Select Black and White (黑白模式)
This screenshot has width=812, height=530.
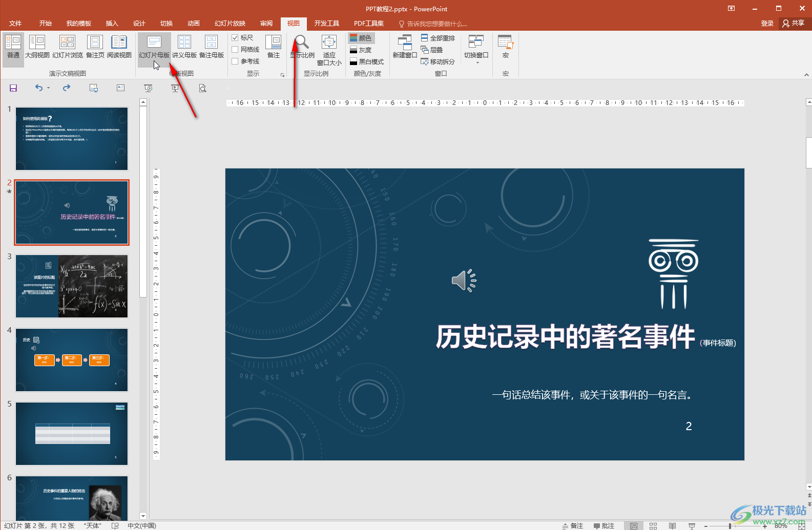point(367,61)
